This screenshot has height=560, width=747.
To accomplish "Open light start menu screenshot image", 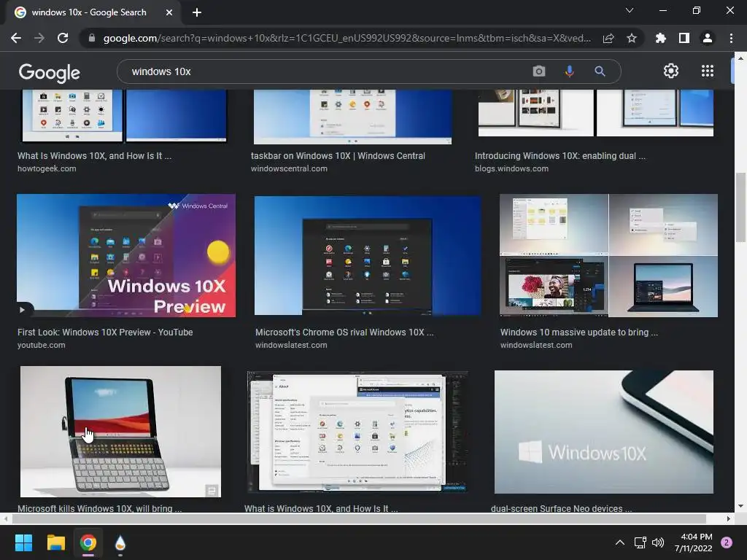I will [x=357, y=432].
